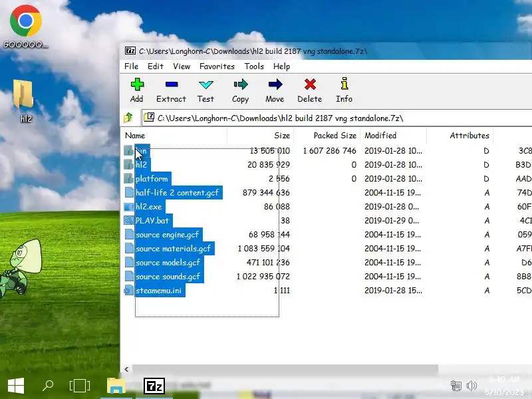Image resolution: width=532 pixels, height=399 pixels.
Task: Select the hl2 desktop folder icon
Action: pyautogui.click(x=23, y=95)
